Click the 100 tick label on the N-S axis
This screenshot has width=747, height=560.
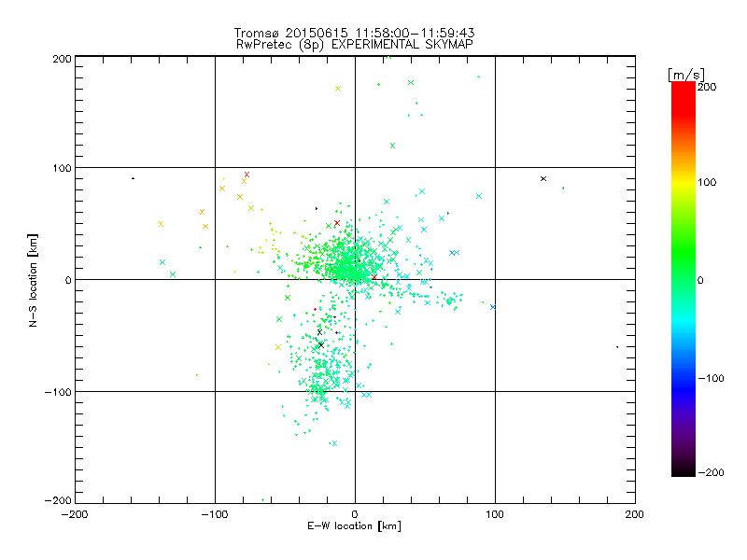[x=62, y=168]
